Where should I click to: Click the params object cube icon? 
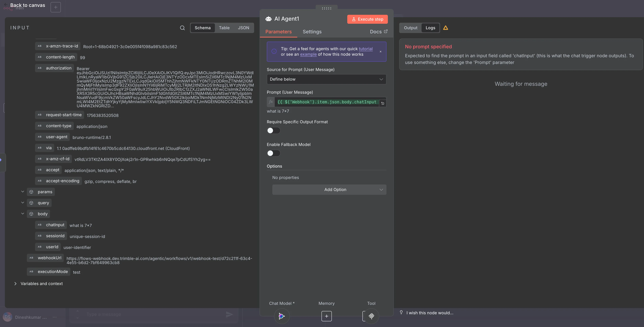(31, 192)
